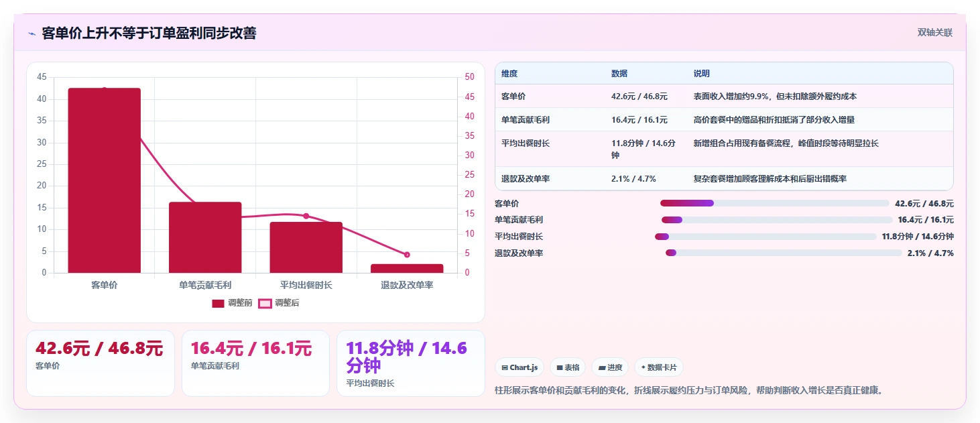This screenshot has height=423, width=980.
Task: Click the 单笔贡献毛利 bar in chart
Action: [x=205, y=237]
